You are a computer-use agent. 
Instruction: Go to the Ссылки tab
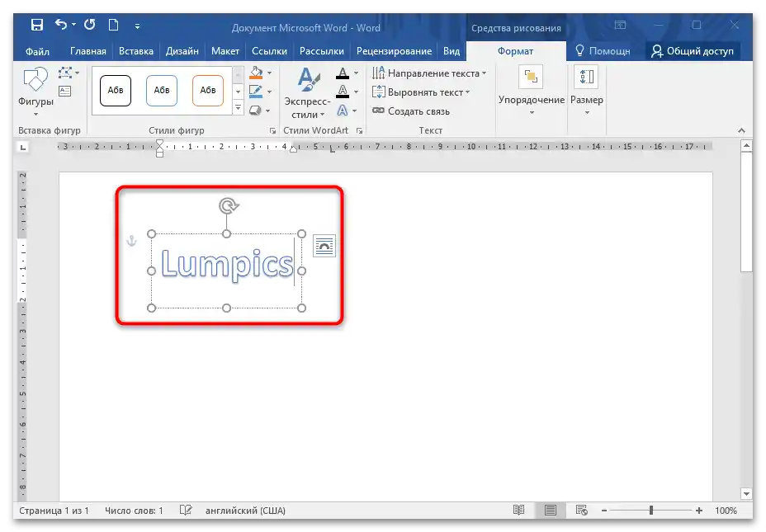point(269,51)
